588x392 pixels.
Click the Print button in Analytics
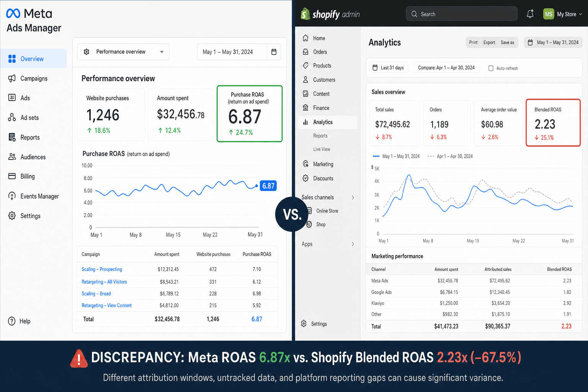[x=473, y=42]
